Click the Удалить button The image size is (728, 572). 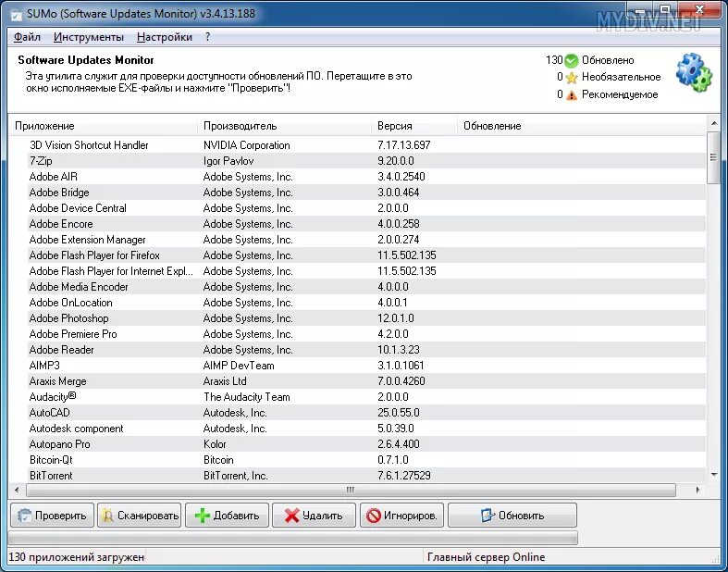click(314, 515)
